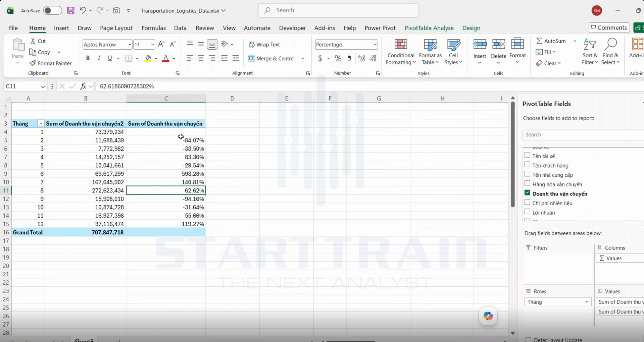Open the Copilot floating icon
The width and height of the screenshot is (644, 342).
[488, 316]
